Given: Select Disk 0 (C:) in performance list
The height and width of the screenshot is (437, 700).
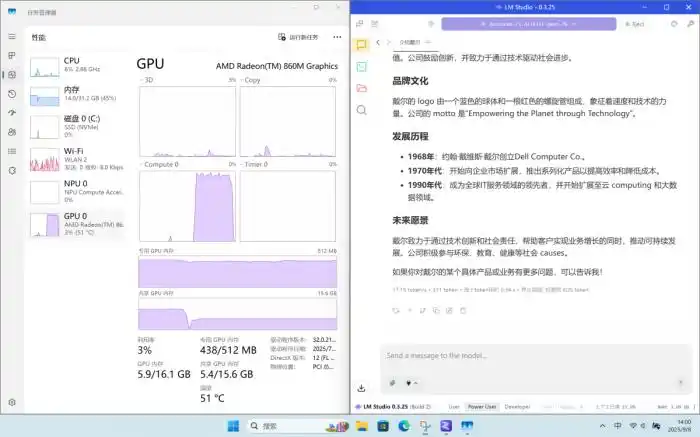Looking at the screenshot, I should [x=77, y=126].
